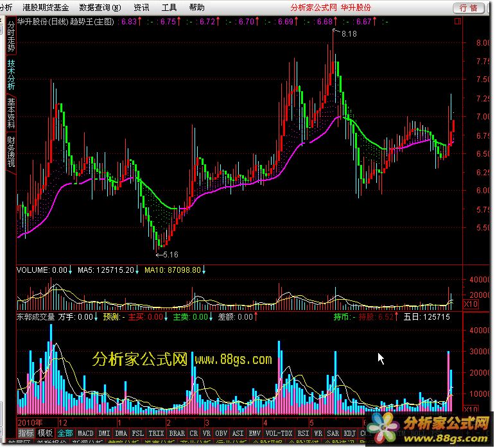Choose the SAR indicator
Screen dimensions: 495x448
[333, 433]
